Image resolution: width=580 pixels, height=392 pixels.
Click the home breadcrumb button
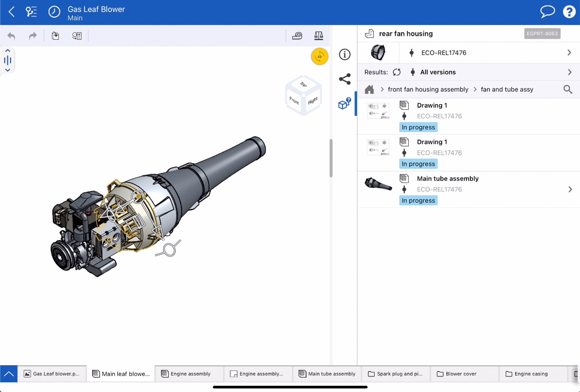point(369,90)
